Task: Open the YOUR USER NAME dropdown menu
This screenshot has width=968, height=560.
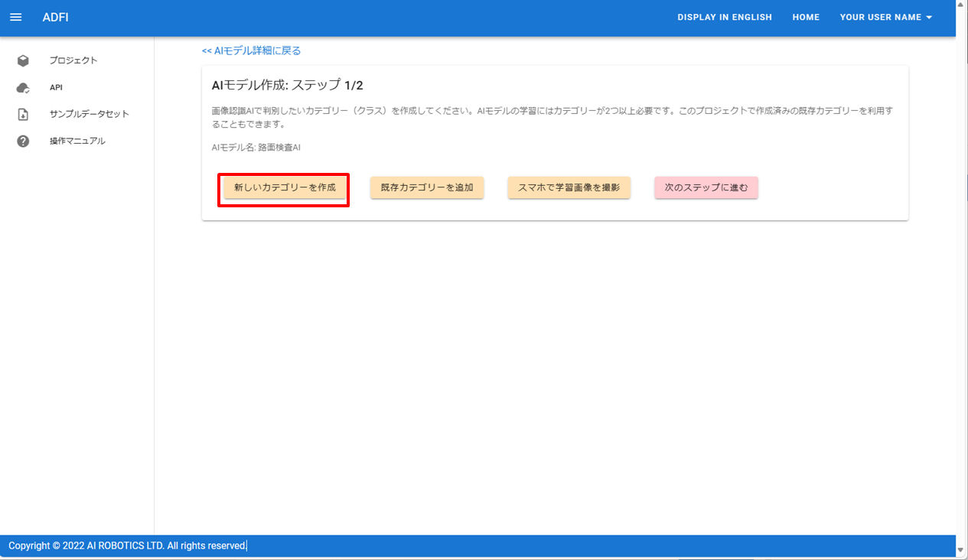Action: [886, 17]
